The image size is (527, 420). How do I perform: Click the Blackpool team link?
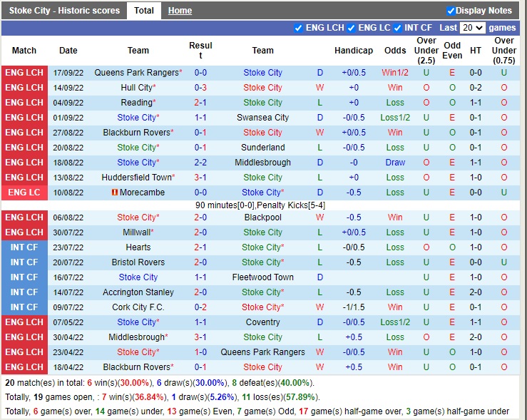(262, 217)
